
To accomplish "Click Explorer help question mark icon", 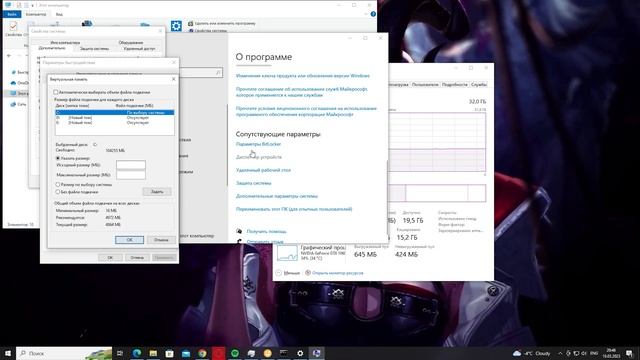I will pyautogui.click(x=373, y=14).
